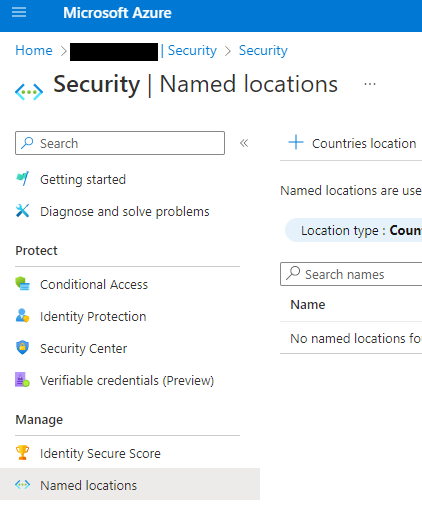Image resolution: width=422 pixels, height=505 pixels.
Task: Open the hamburger portal menu
Action: [x=19, y=12]
